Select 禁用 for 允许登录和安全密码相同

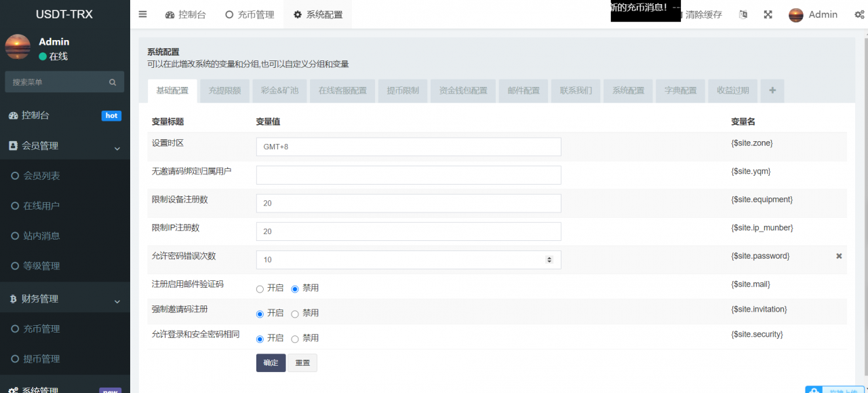pyautogui.click(x=295, y=338)
